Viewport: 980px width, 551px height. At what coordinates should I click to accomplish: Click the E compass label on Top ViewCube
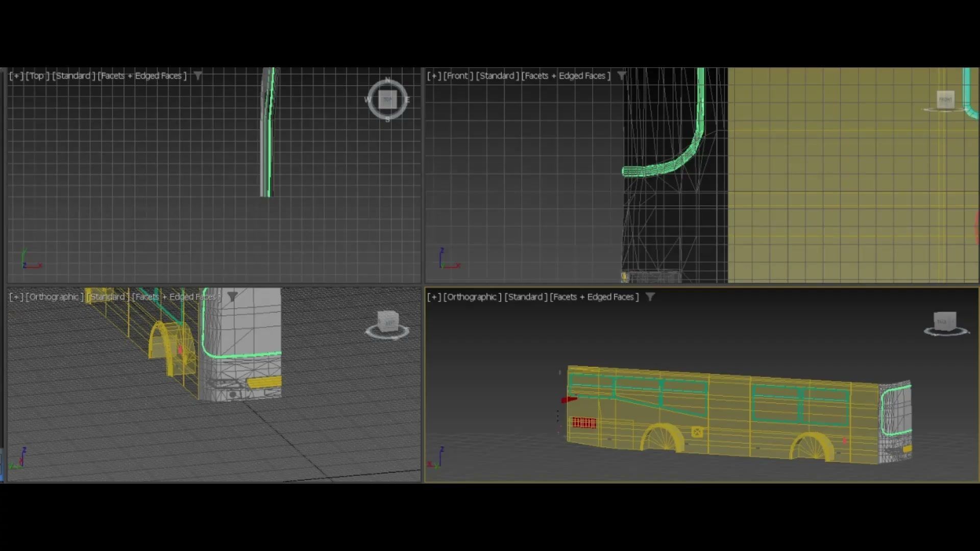point(407,99)
